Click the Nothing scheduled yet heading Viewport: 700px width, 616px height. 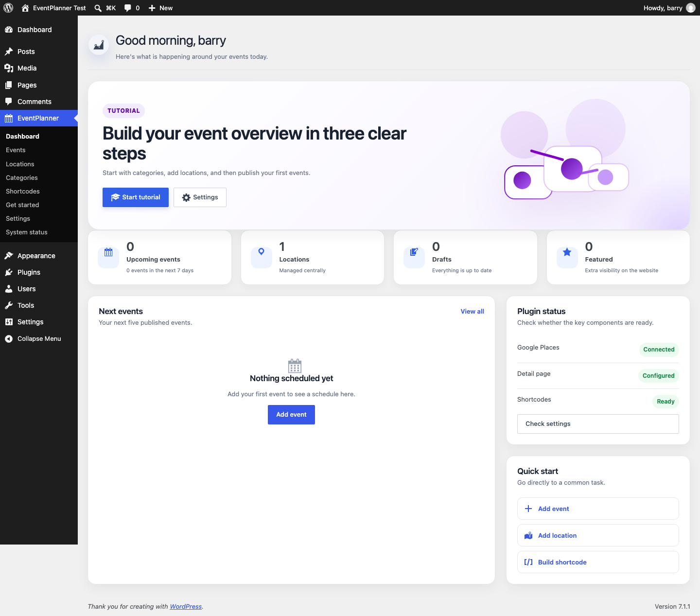291,378
